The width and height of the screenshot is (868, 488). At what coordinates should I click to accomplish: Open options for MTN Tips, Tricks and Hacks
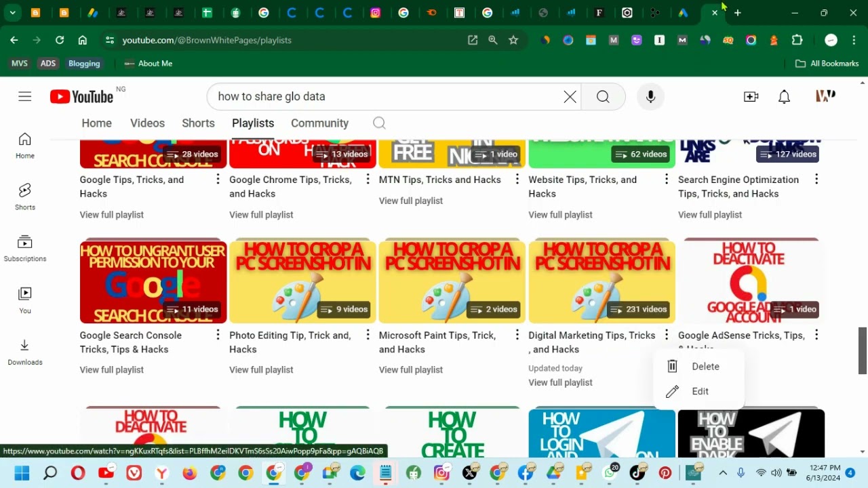click(517, 179)
